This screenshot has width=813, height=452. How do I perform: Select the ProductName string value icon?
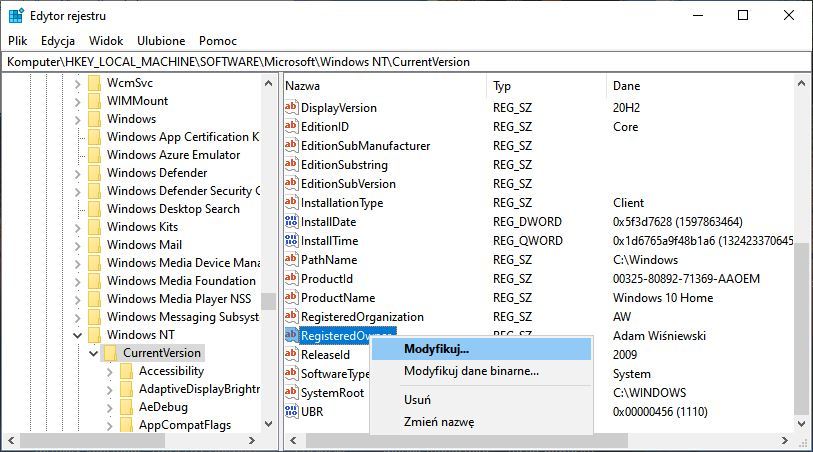(x=292, y=298)
